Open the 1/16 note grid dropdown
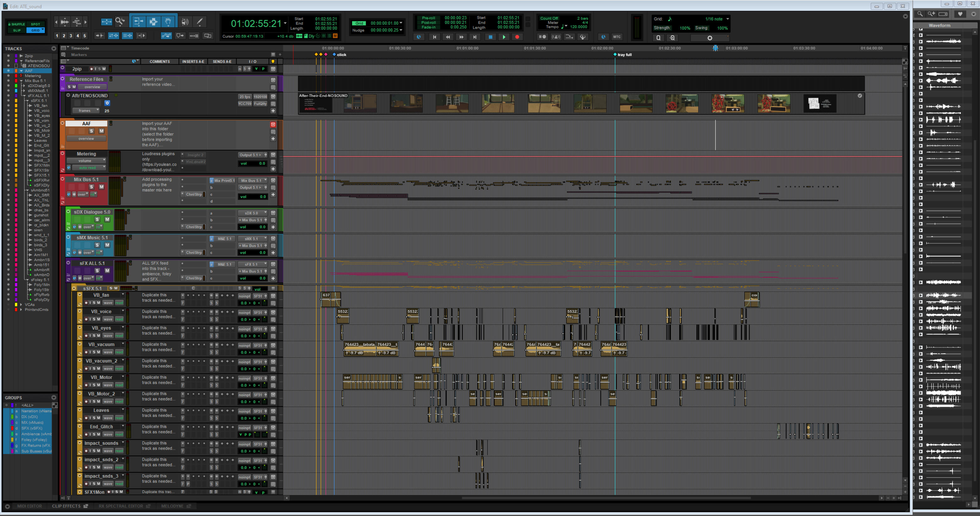980x516 pixels. tap(727, 19)
